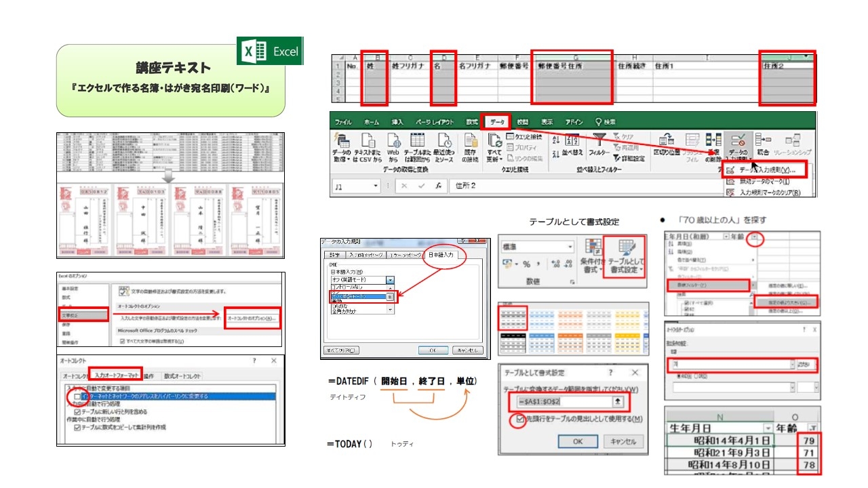868x488 pixels.
Task: Click the オートコレクトのオプション(A)... button
Action: point(252,318)
